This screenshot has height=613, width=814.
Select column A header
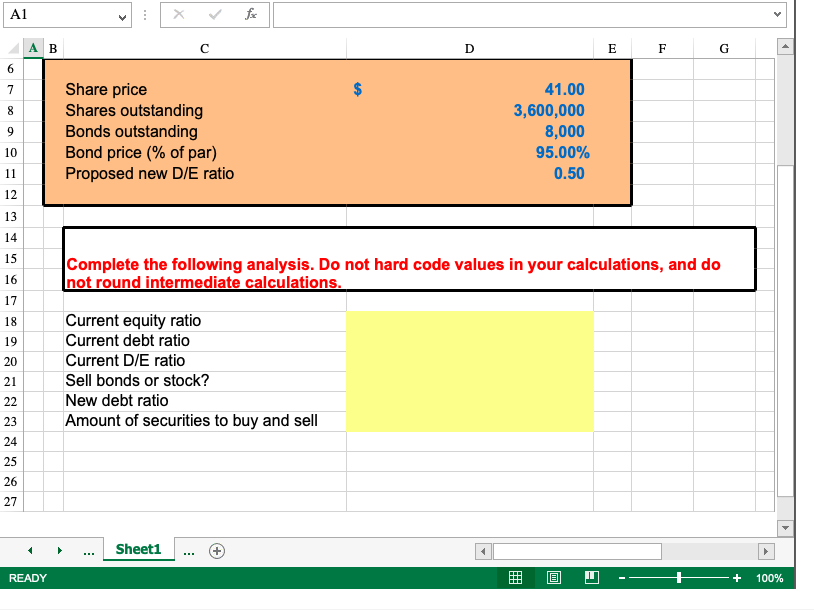[33, 48]
